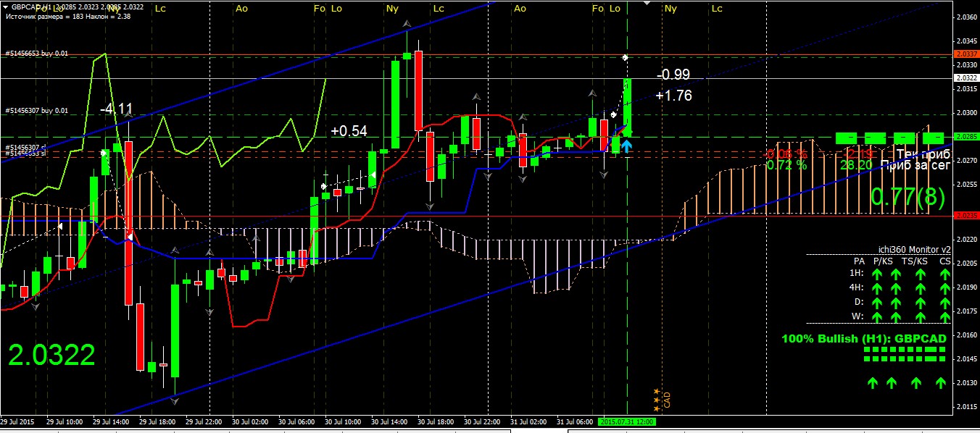Click the green 0.72 % value

tap(786, 165)
